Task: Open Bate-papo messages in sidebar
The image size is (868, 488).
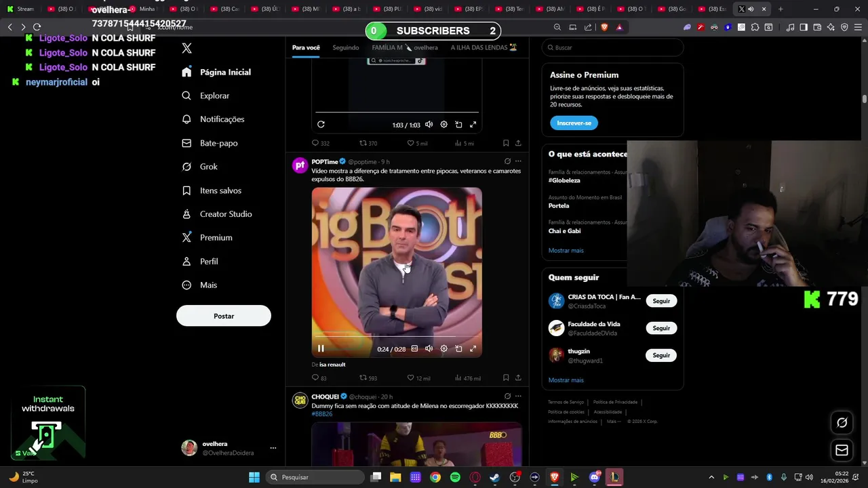Action: tap(210, 143)
